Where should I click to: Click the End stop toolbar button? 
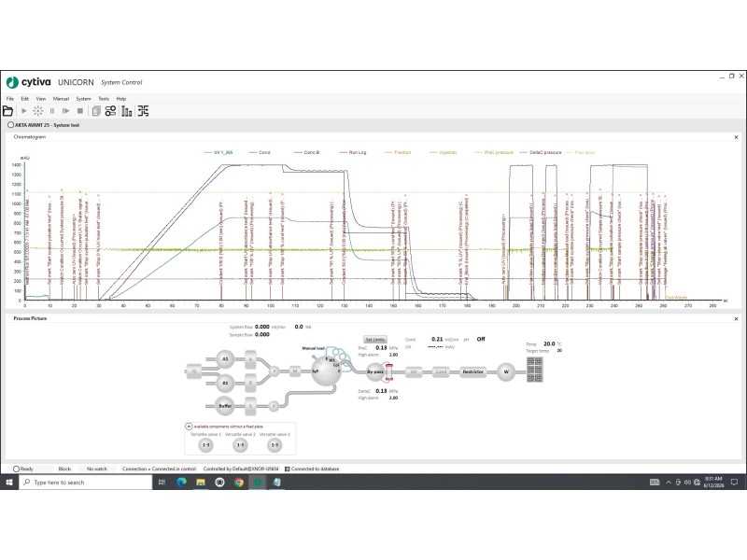80,111
